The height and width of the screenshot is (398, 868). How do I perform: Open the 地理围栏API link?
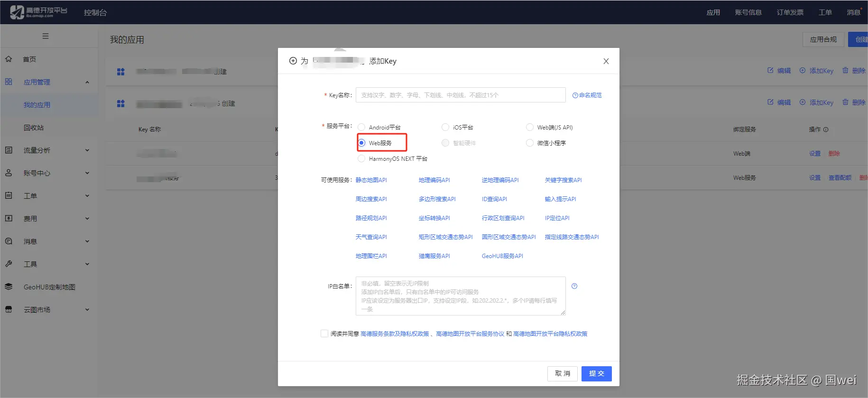(x=371, y=256)
